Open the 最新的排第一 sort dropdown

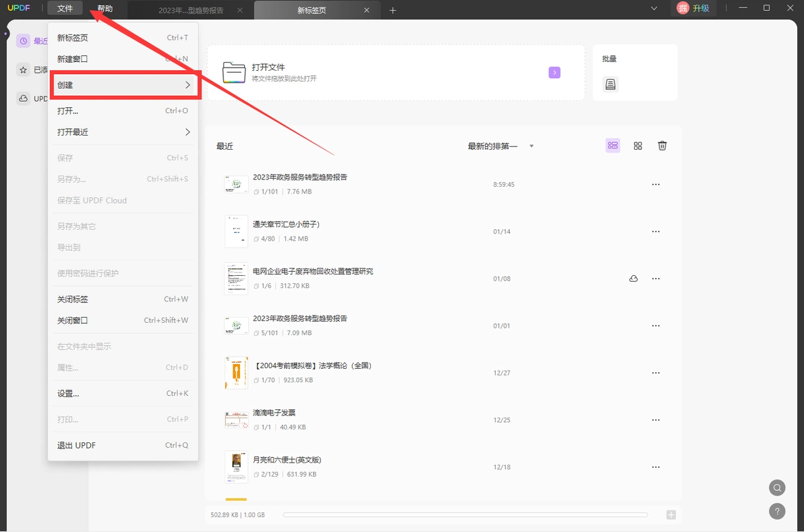(x=501, y=146)
